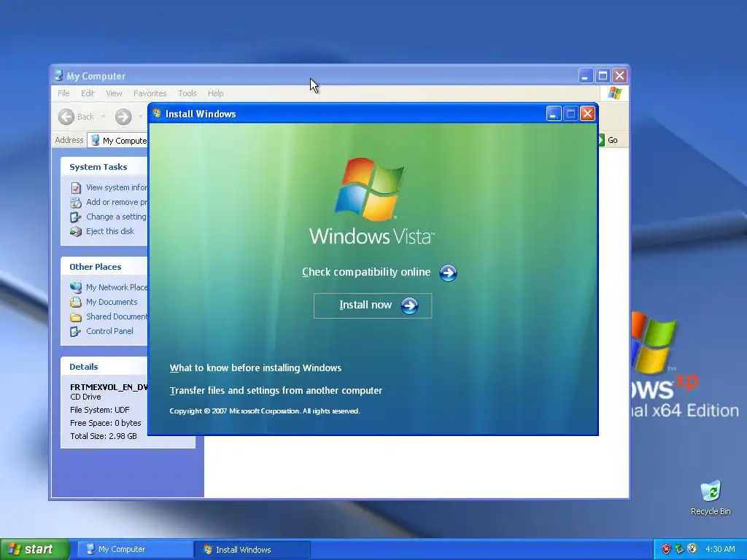This screenshot has height=560, width=747.
Task: Click the File System: UDF text
Action: pos(100,410)
